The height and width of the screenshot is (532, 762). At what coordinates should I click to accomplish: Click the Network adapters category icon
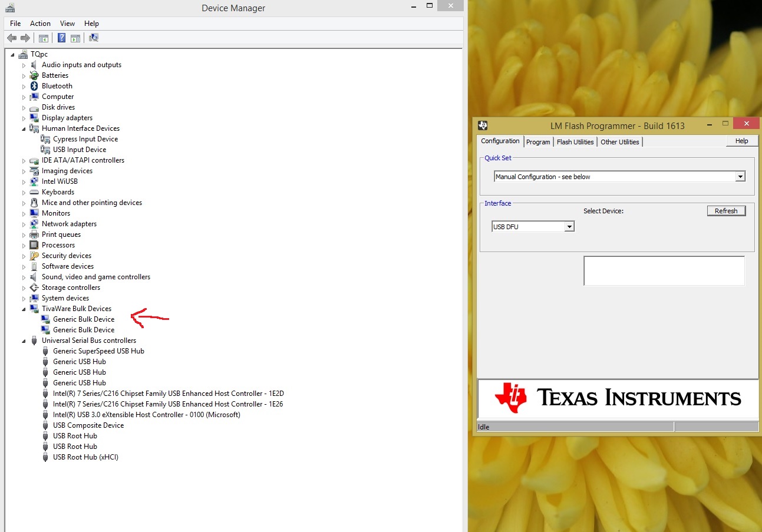[34, 224]
